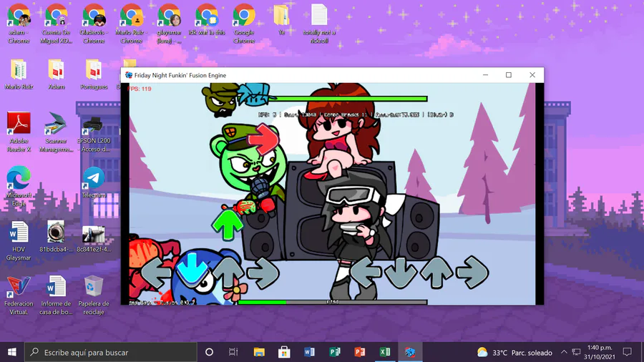Open the Mario Ruiz desktop folder

coord(19,74)
